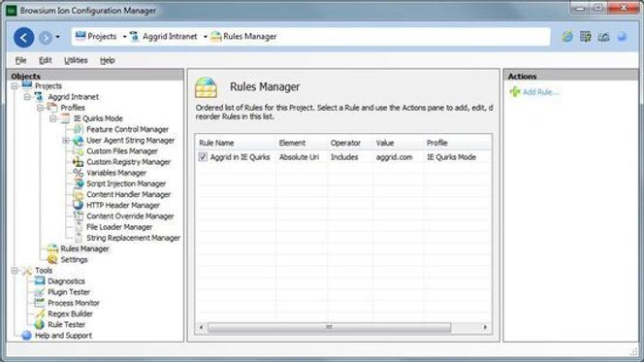This screenshot has height=362, width=644.
Task: Open Help and Support tree item
Action: [63, 335]
